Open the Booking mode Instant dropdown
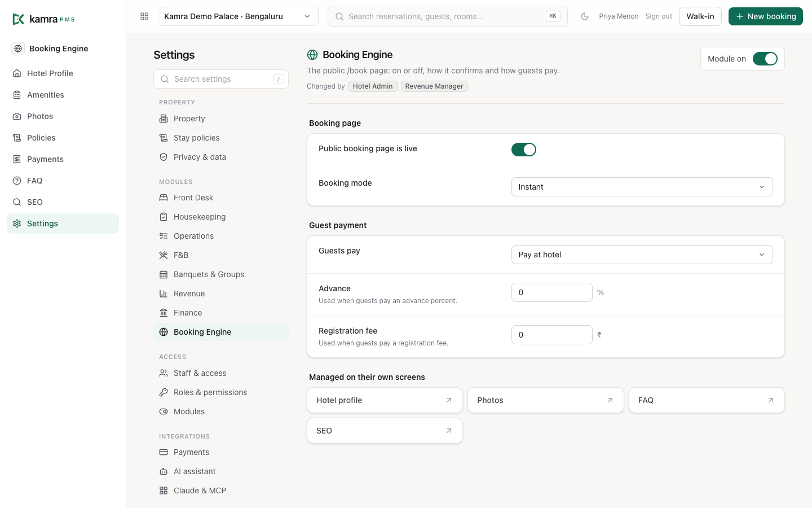The image size is (812, 508). coord(642,187)
